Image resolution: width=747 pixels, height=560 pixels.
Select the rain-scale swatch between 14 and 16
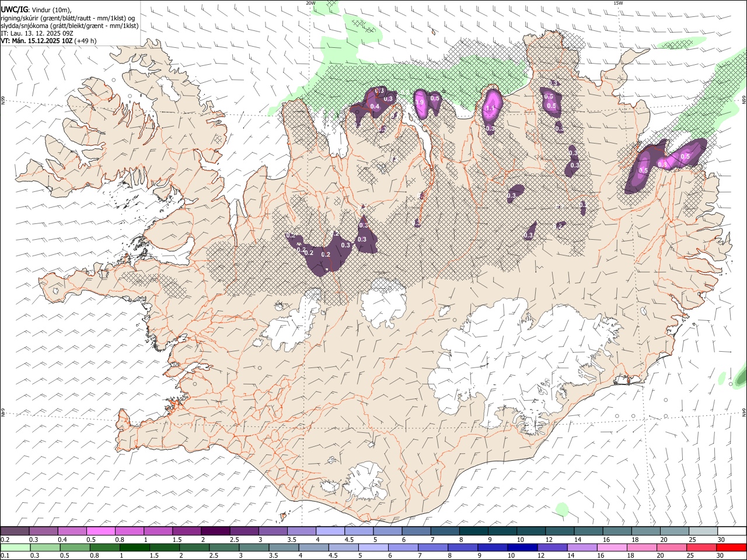tap(582, 548)
